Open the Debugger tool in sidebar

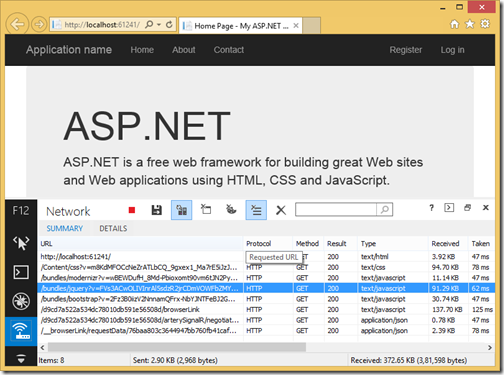click(x=21, y=301)
